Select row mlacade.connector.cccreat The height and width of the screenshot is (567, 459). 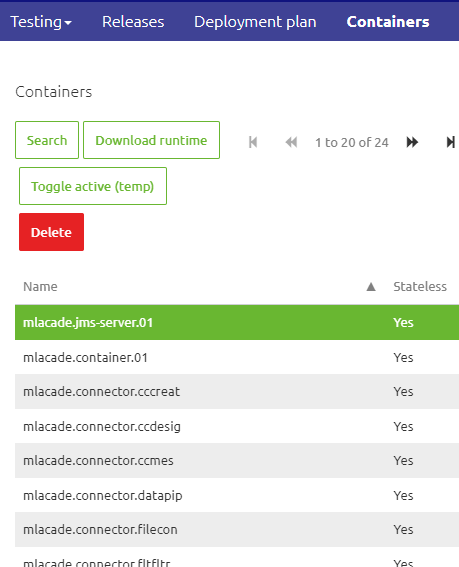[237, 392]
